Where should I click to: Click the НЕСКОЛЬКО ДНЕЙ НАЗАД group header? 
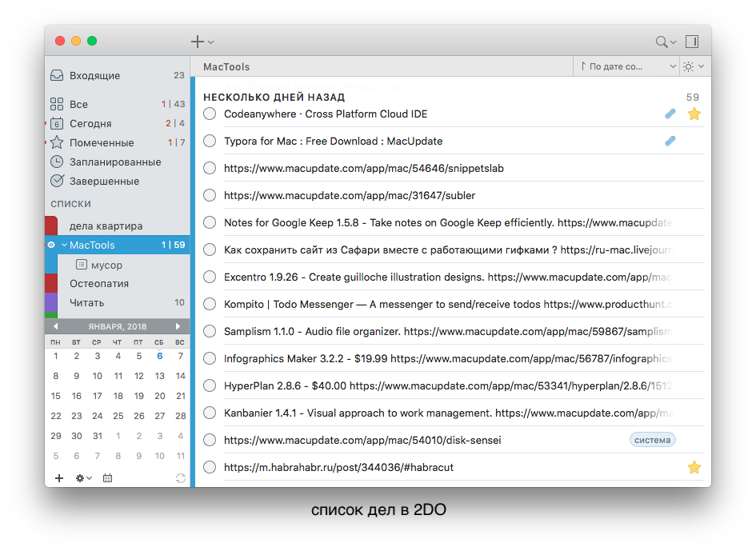point(274,98)
